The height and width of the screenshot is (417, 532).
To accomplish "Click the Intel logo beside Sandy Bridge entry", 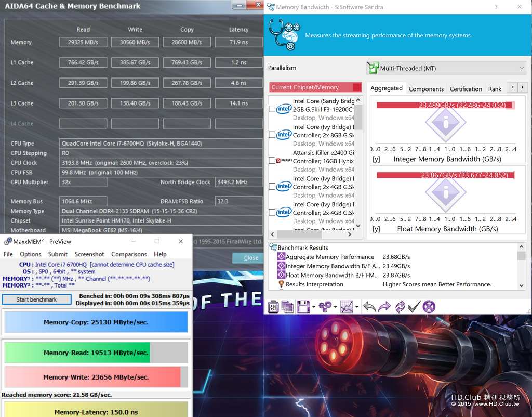I will (284, 109).
